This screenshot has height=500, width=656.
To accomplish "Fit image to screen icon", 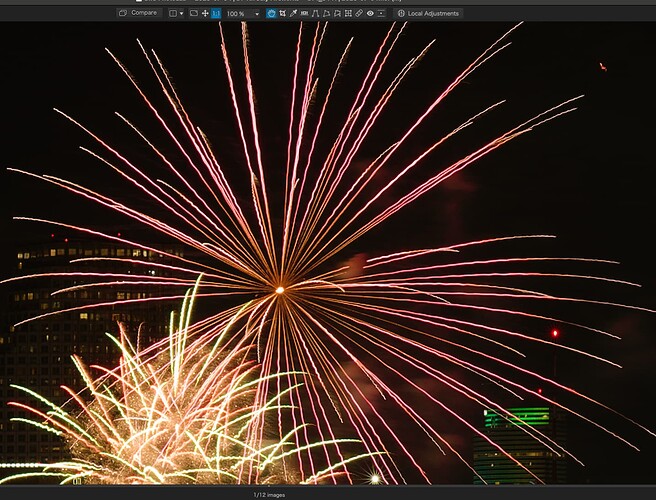I will (194, 13).
